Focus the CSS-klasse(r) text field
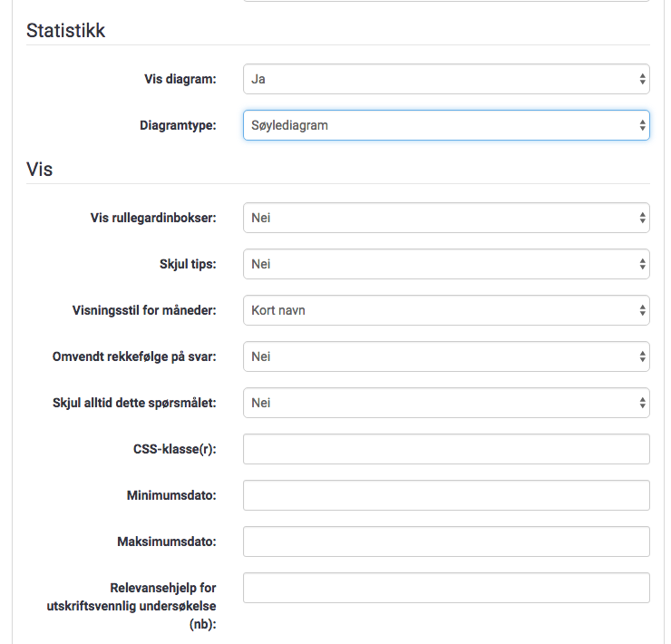Image resolution: width=671 pixels, height=644 pixels. 446,449
